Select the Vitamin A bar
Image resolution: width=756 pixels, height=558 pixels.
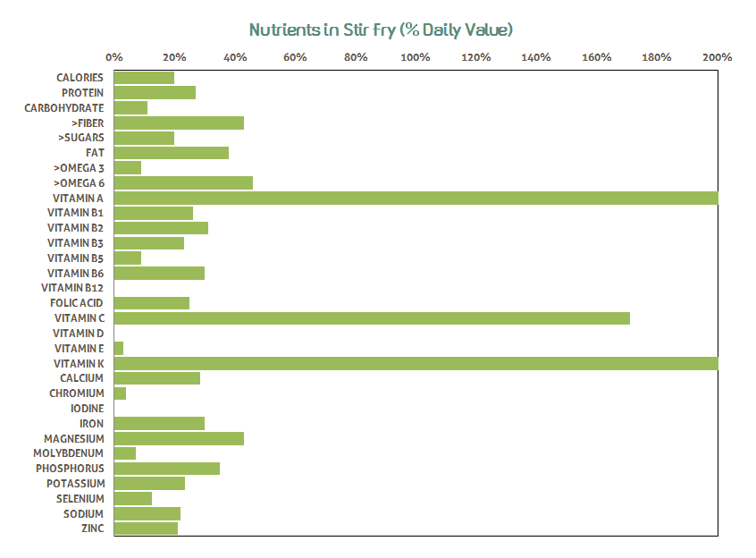click(x=416, y=198)
